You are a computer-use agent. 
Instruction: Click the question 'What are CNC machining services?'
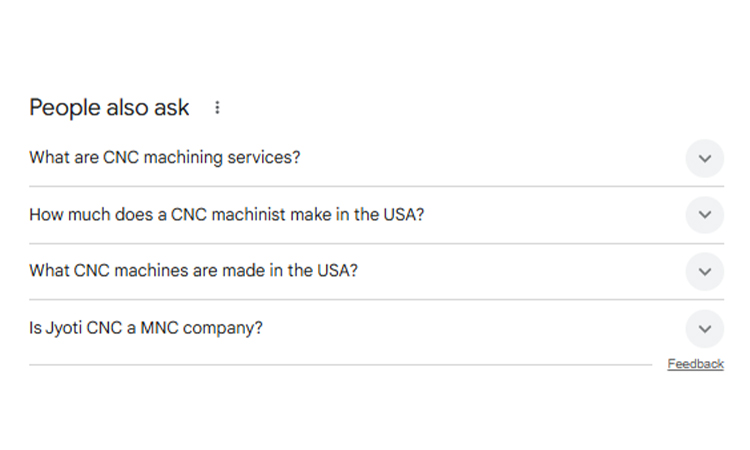pos(165,158)
